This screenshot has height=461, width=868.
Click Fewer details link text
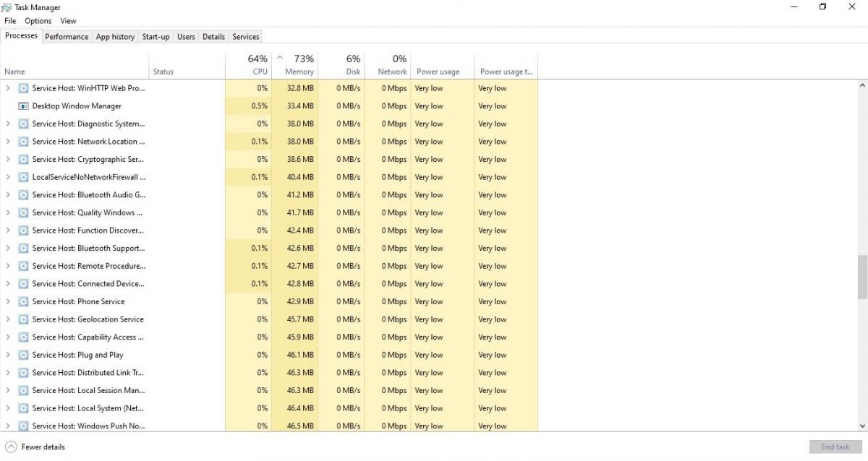click(43, 447)
